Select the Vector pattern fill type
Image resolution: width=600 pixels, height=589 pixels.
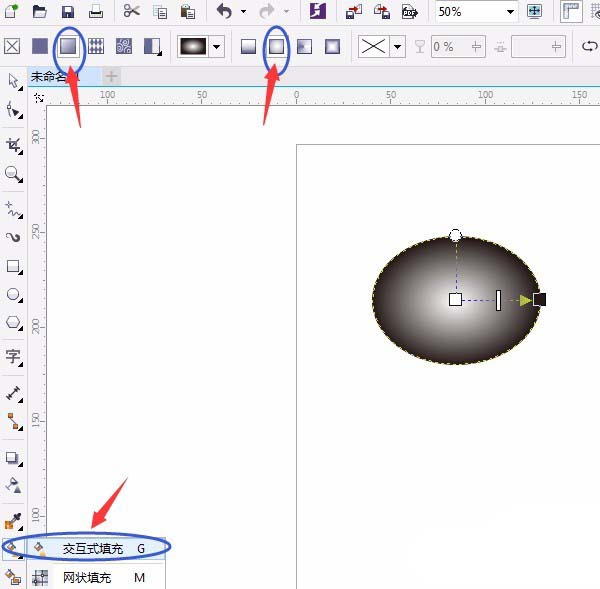point(96,47)
